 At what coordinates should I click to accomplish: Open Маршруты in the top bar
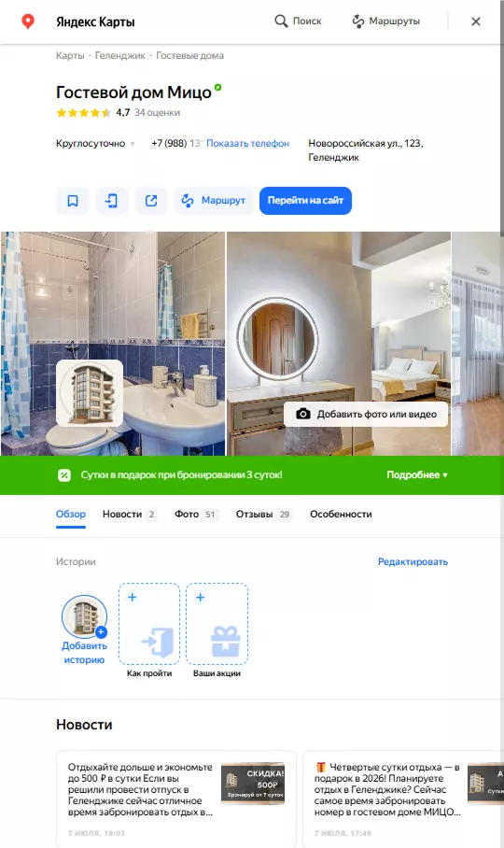click(x=385, y=21)
